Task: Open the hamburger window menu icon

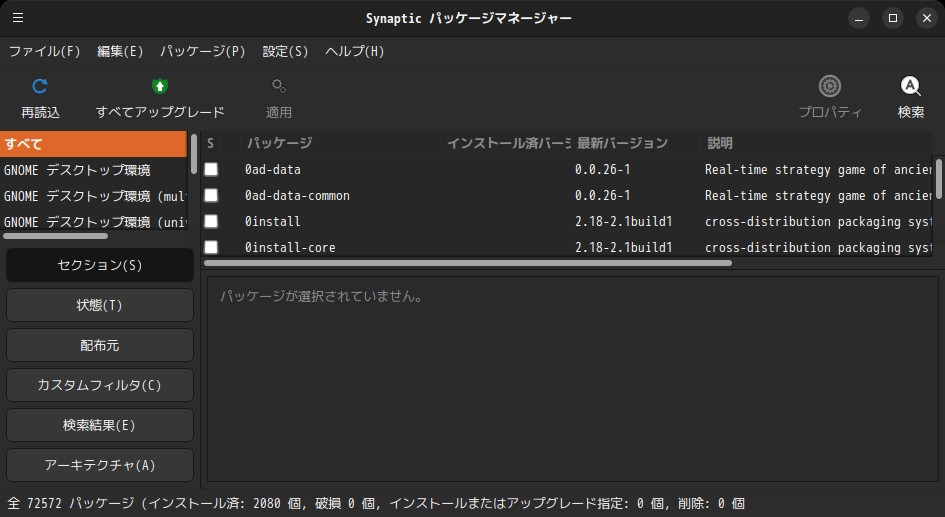Action: pyautogui.click(x=18, y=18)
